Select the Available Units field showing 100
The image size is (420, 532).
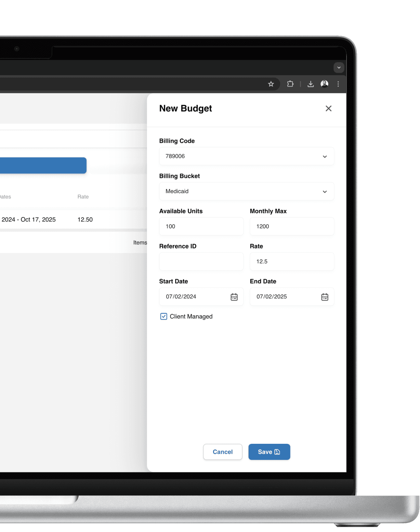(x=201, y=226)
